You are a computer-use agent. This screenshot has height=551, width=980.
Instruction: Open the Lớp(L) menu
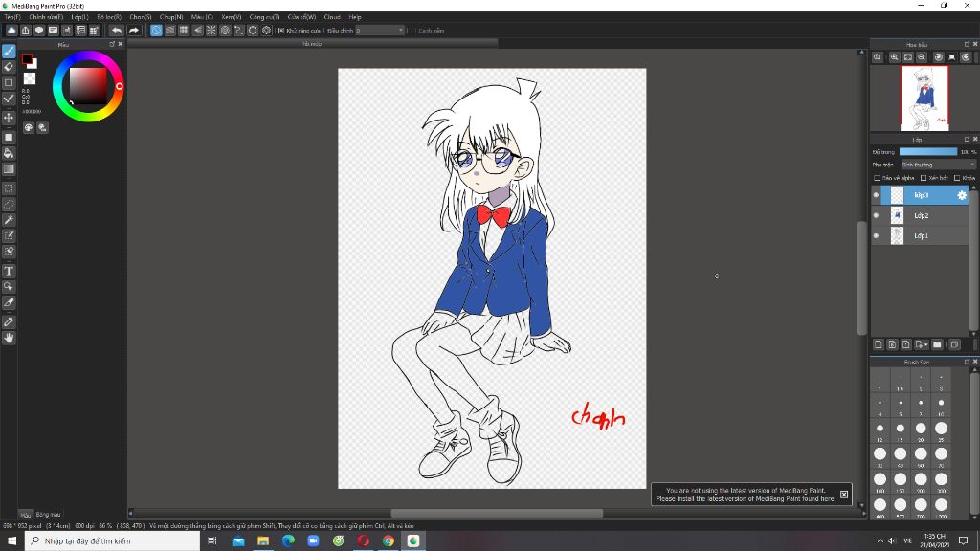(x=79, y=17)
